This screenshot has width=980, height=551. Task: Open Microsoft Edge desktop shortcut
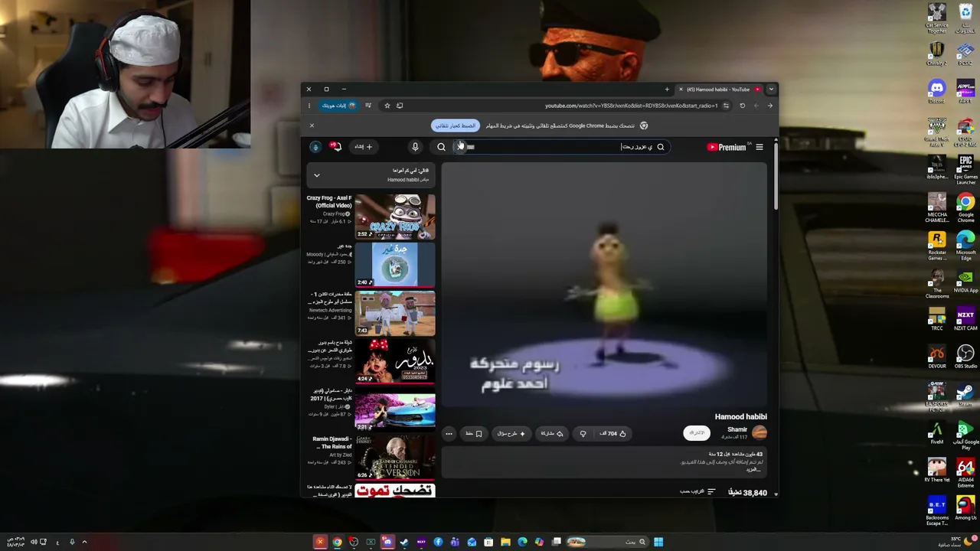(x=965, y=246)
